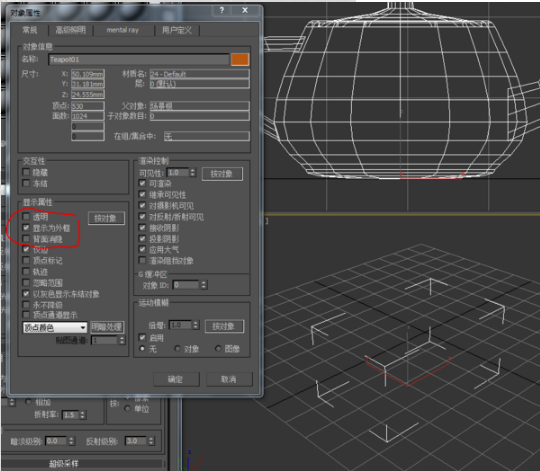
Task: Select the 无 motion blur radio
Action: click(142, 349)
